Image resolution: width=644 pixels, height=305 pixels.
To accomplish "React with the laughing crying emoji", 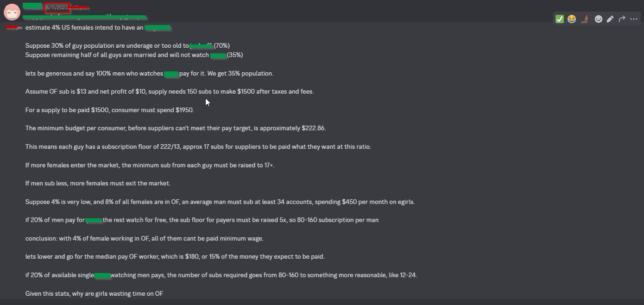I will pos(572,19).
